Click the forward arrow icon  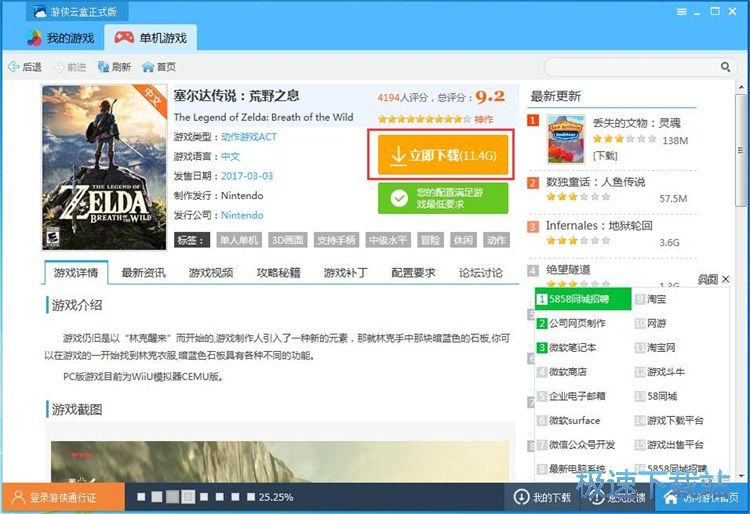pos(58,67)
